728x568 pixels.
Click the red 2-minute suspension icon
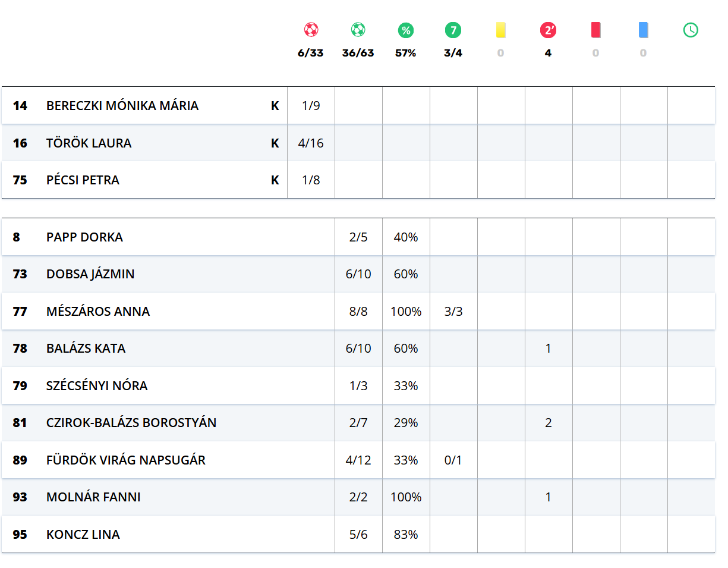click(548, 30)
